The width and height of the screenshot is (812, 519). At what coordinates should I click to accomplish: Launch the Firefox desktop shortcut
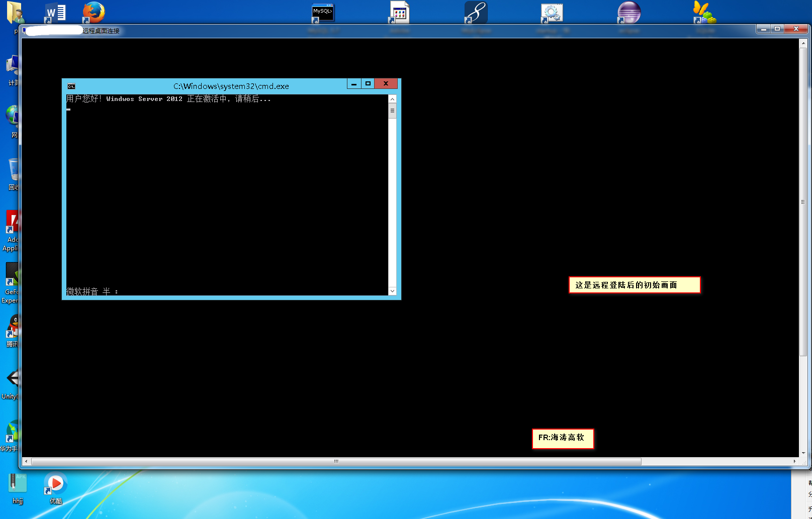(x=94, y=13)
